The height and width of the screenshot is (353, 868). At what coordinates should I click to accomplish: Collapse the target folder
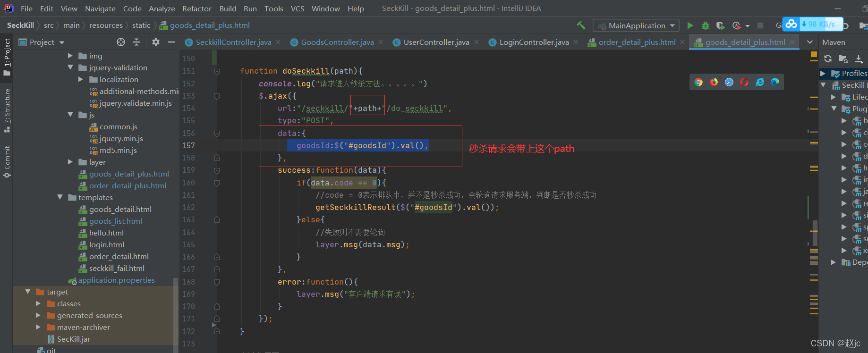[28, 292]
